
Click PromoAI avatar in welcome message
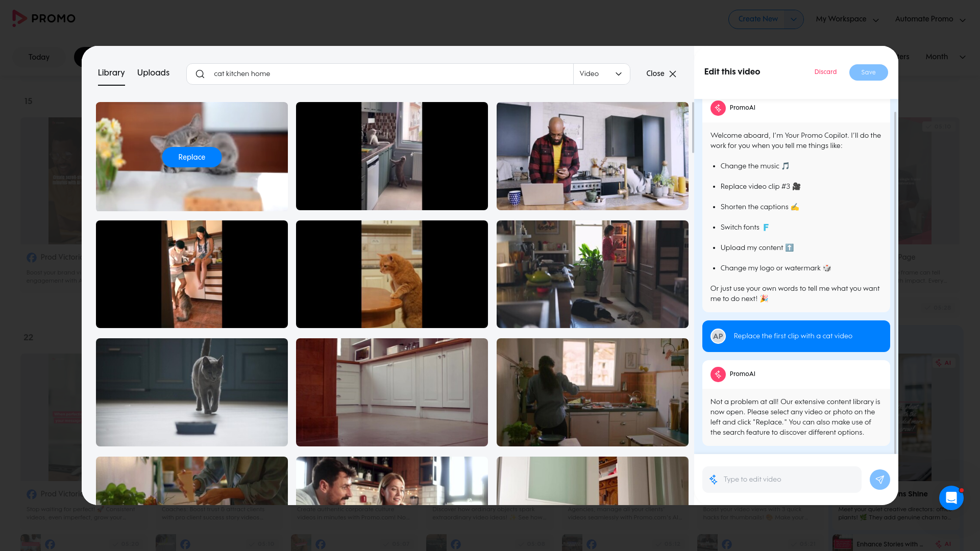[718, 108]
